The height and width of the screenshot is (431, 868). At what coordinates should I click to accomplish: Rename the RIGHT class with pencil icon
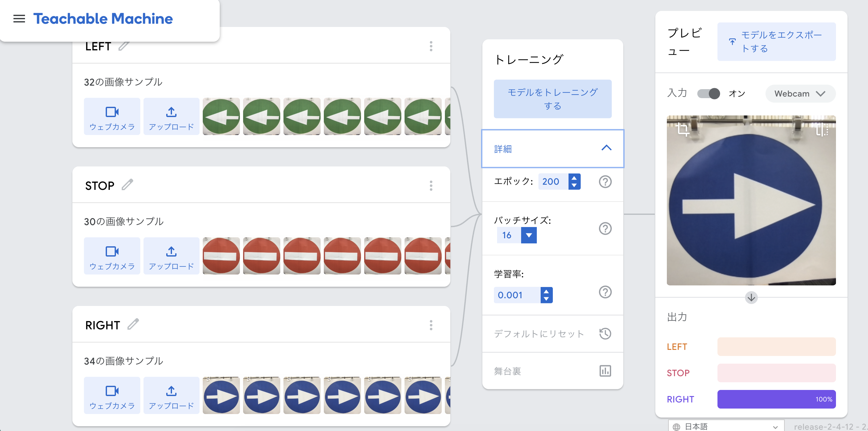(x=133, y=325)
